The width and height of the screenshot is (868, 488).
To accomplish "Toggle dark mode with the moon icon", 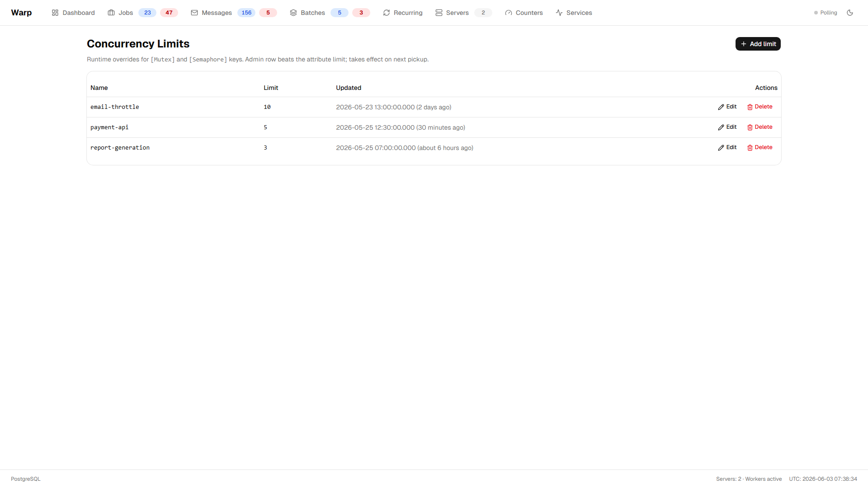I will [x=850, y=13].
